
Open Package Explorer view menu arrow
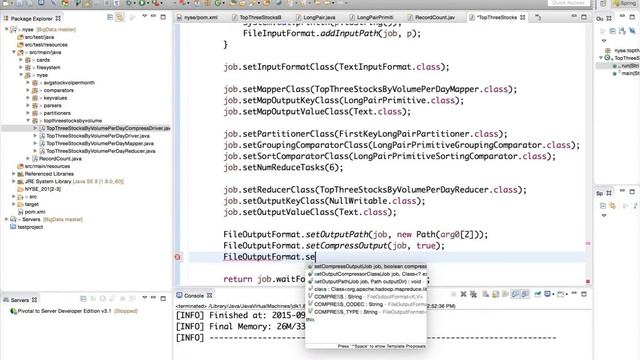coord(144,16)
